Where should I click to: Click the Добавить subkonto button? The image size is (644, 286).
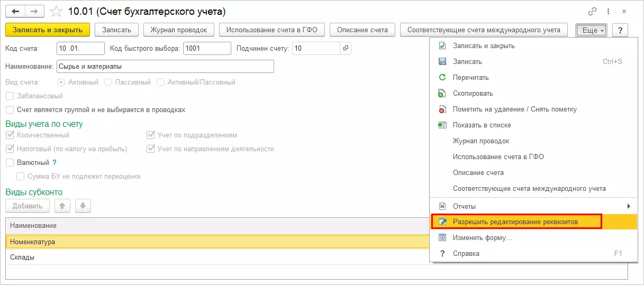pos(28,206)
